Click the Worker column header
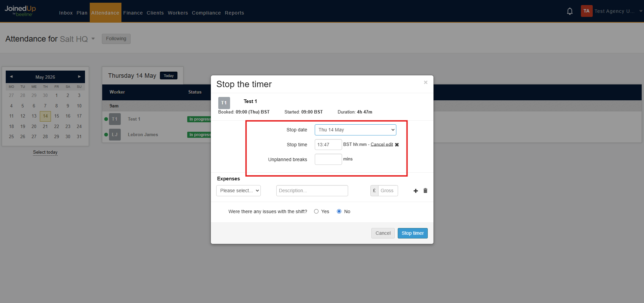The width and height of the screenshot is (644, 303). (x=117, y=92)
